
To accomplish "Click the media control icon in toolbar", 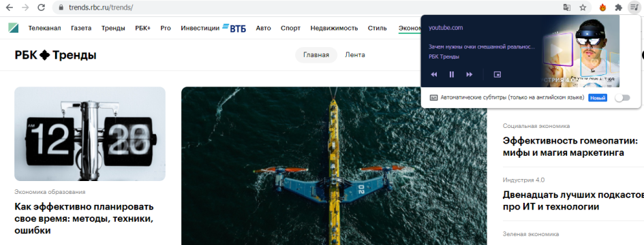I will pyautogui.click(x=634, y=7).
